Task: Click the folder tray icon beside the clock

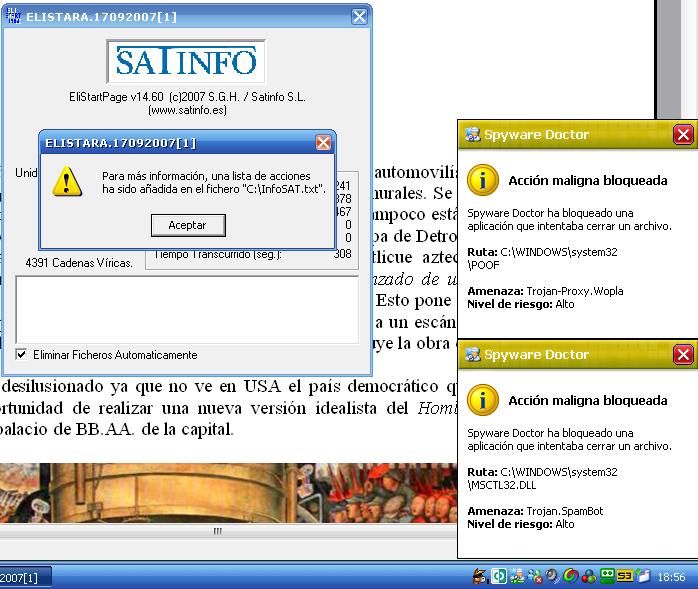Action: 643,576
